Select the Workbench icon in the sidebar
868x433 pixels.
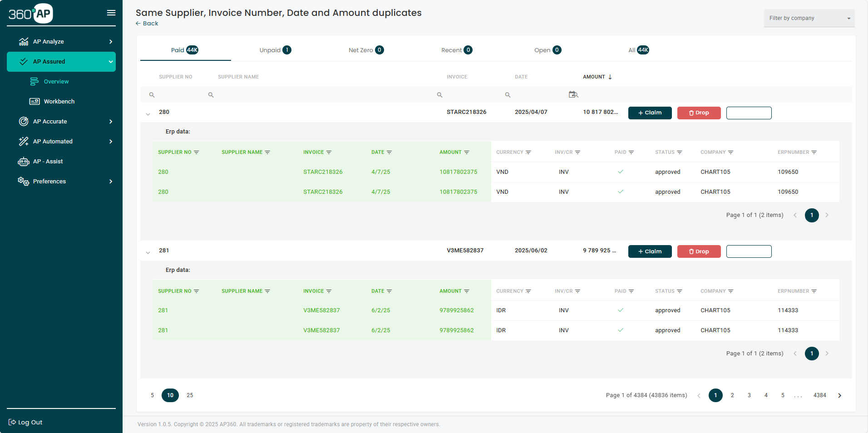[x=35, y=101]
